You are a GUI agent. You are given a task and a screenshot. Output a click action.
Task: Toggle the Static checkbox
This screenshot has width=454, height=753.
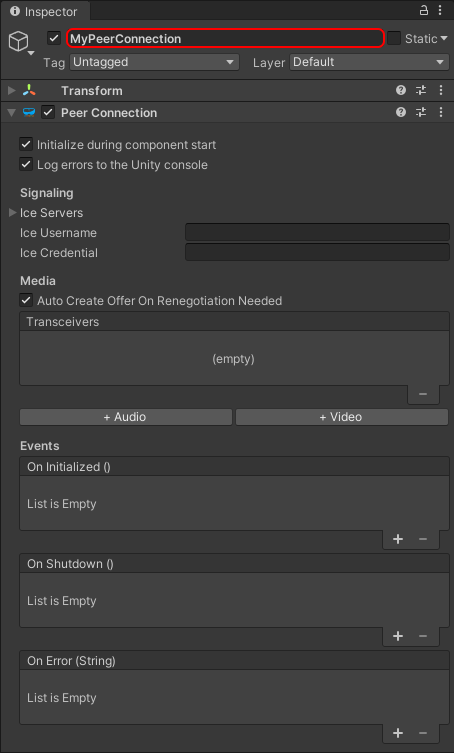tap(394, 38)
